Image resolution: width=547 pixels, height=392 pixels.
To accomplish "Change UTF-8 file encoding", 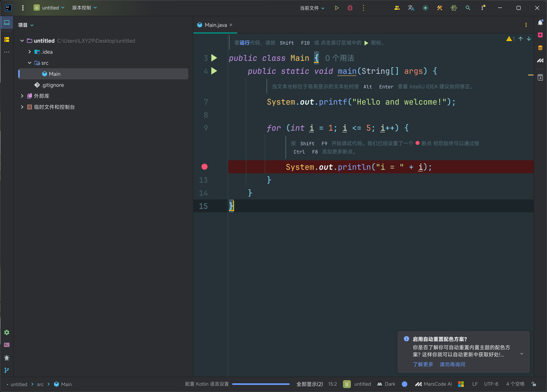I will (491, 384).
